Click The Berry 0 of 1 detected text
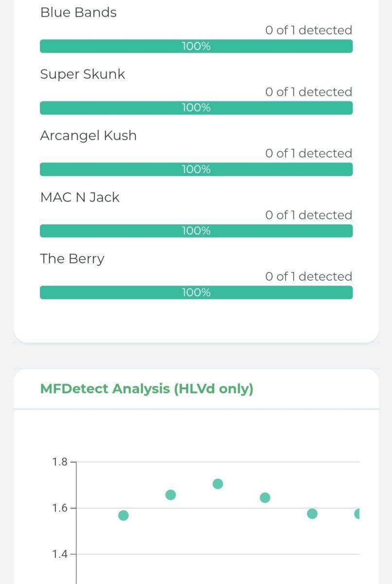 pyautogui.click(x=309, y=276)
